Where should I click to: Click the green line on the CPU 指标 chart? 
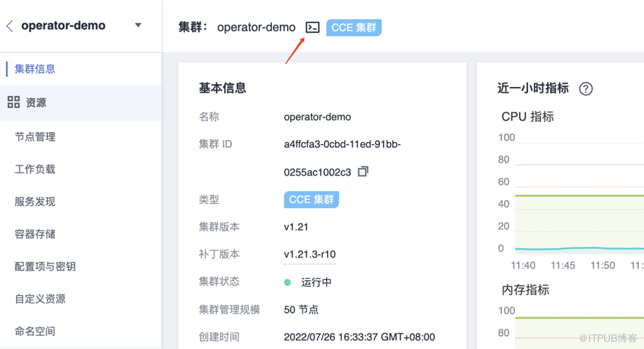tap(579, 196)
